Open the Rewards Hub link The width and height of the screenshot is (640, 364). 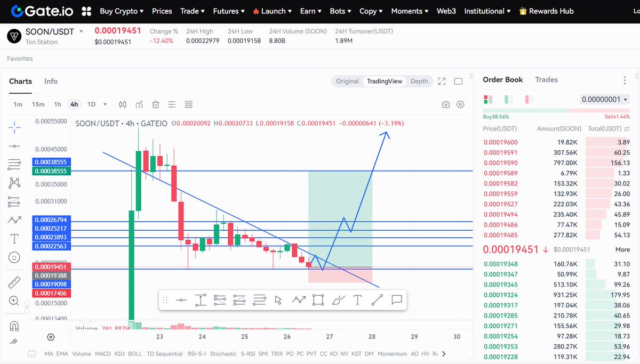[546, 11]
